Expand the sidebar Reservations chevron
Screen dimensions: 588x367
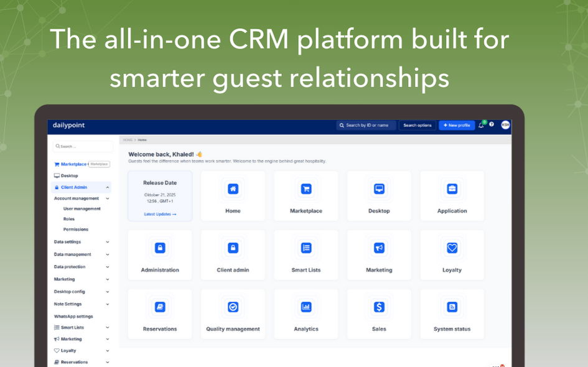(x=108, y=362)
